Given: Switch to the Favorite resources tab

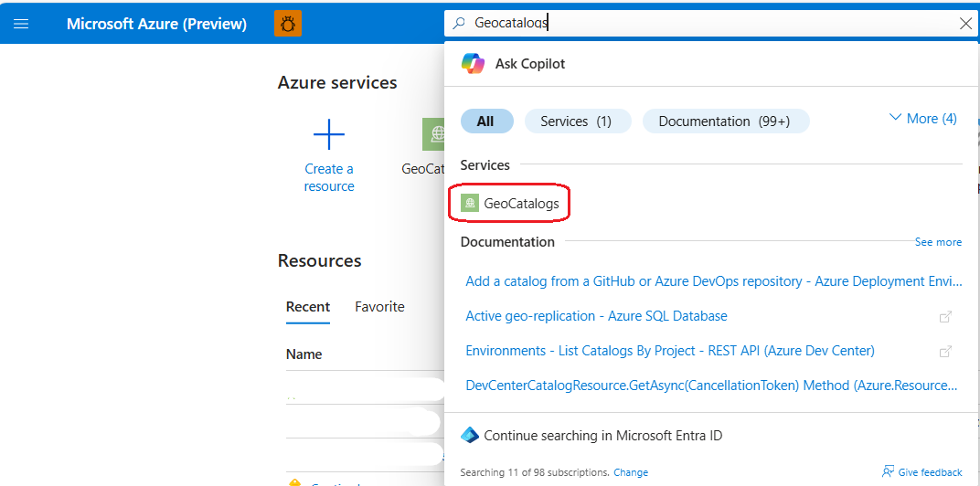Looking at the screenshot, I should [x=379, y=307].
